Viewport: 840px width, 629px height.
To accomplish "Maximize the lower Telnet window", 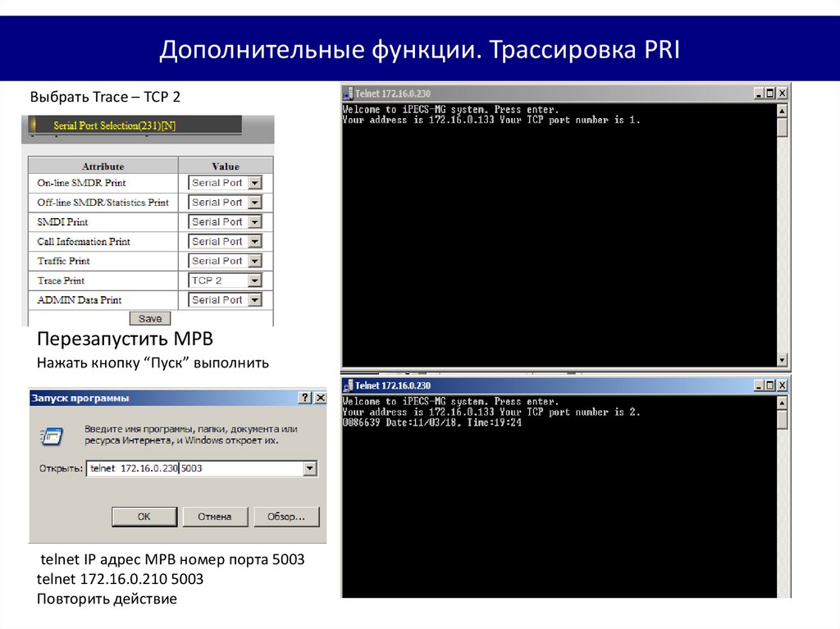I will pyautogui.click(x=770, y=385).
